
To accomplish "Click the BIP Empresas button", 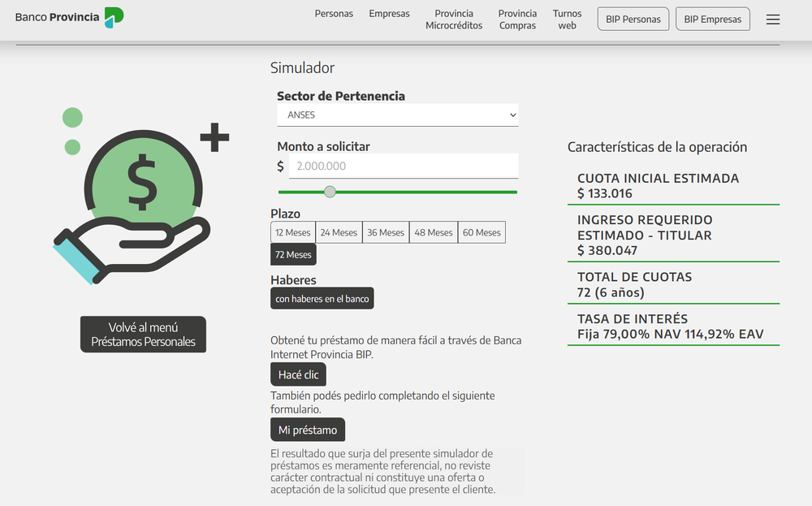I will 712,18.
